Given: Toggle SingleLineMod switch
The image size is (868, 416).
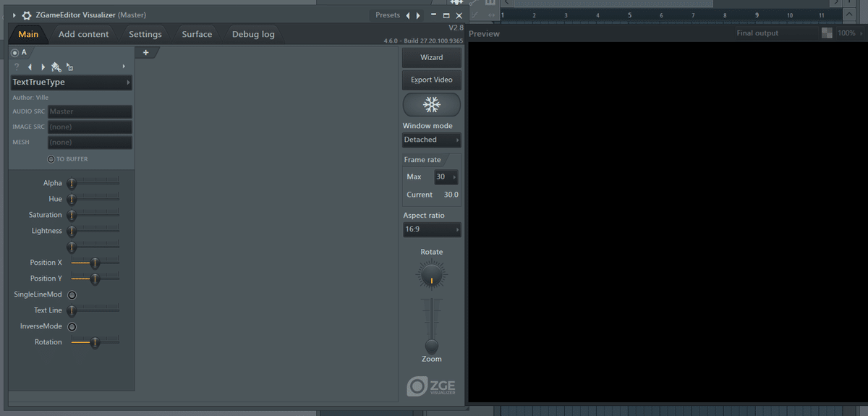Looking at the screenshot, I should (x=72, y=295).
